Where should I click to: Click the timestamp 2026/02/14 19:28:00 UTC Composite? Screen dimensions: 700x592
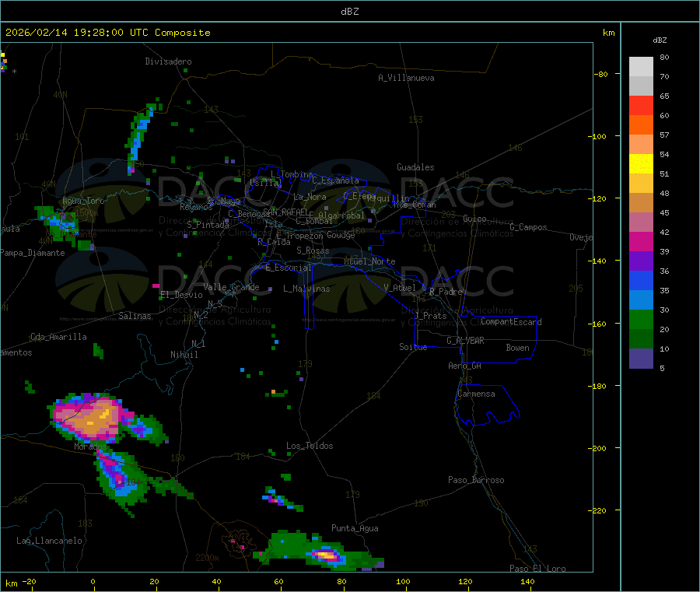(x=107, y=33)
